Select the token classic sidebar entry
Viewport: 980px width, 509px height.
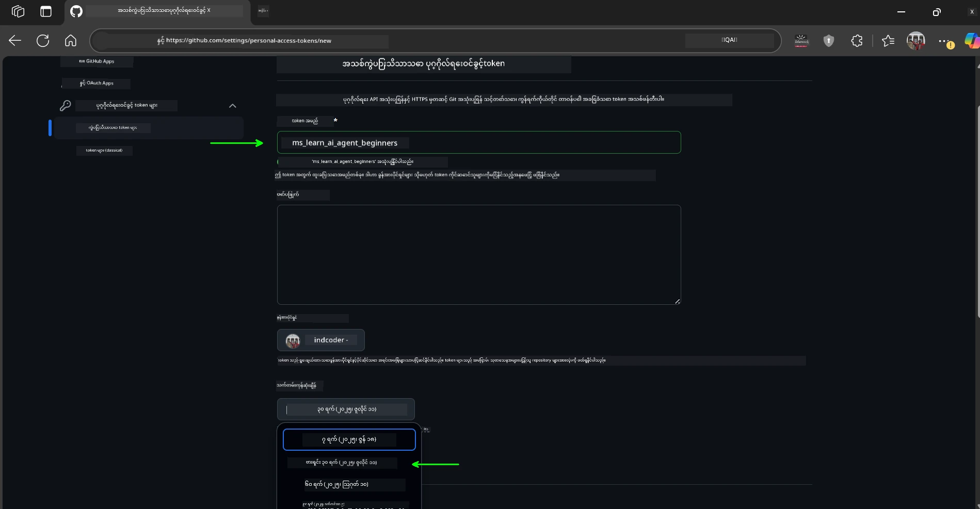[x=104, y=150]
